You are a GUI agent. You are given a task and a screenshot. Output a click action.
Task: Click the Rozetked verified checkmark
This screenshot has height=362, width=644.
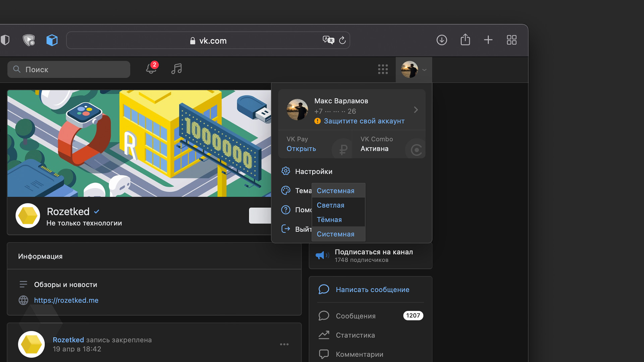pyautogui.click(x=97, y=212)
